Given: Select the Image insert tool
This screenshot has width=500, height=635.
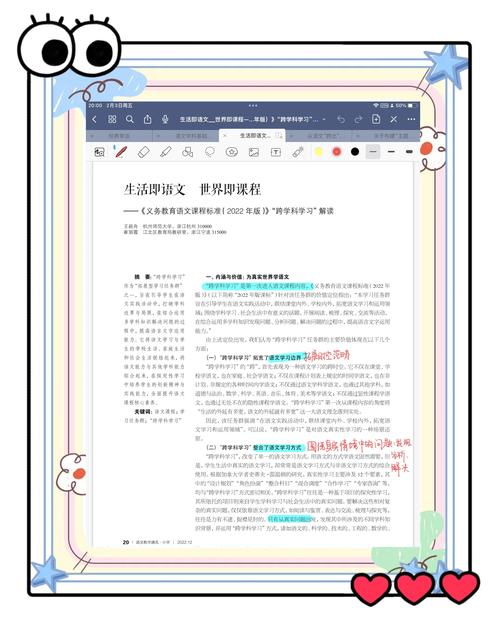Looking at the screenshot, I should pos(253,152).
